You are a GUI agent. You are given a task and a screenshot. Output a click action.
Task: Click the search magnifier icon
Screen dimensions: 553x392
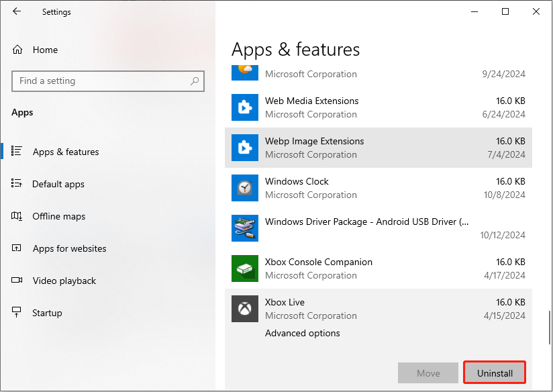pos(195,81)
